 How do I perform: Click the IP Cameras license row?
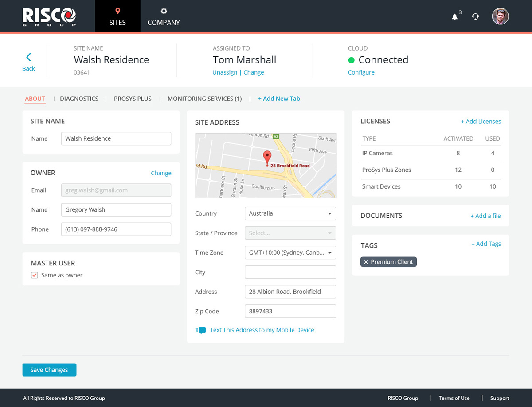430,154
